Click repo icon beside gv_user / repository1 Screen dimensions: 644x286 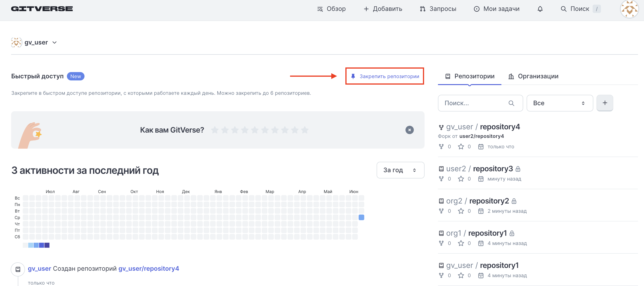click(441, 265)
